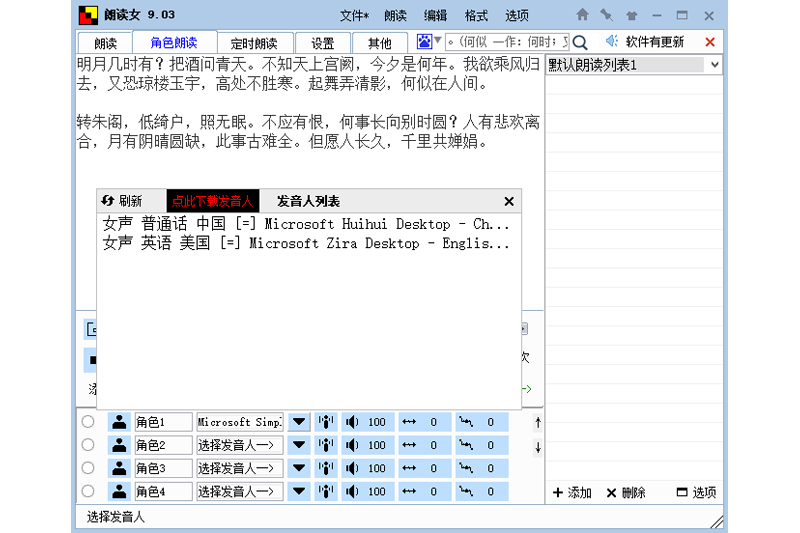Open the skin (shirt) icon

coord(631,15)
